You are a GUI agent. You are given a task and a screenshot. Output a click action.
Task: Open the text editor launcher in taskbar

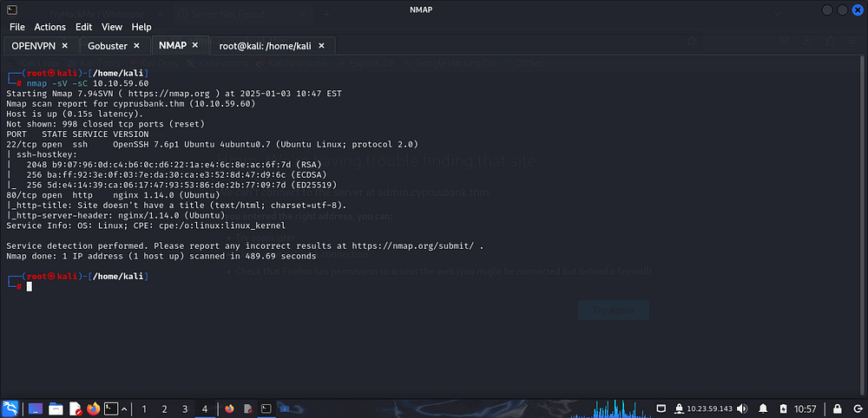click(x=75, y=408)
